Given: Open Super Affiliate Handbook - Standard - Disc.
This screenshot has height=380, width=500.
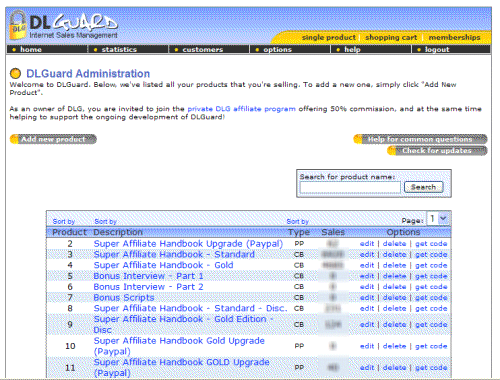Looking at the screenshot, I should [x=190, y=308].
